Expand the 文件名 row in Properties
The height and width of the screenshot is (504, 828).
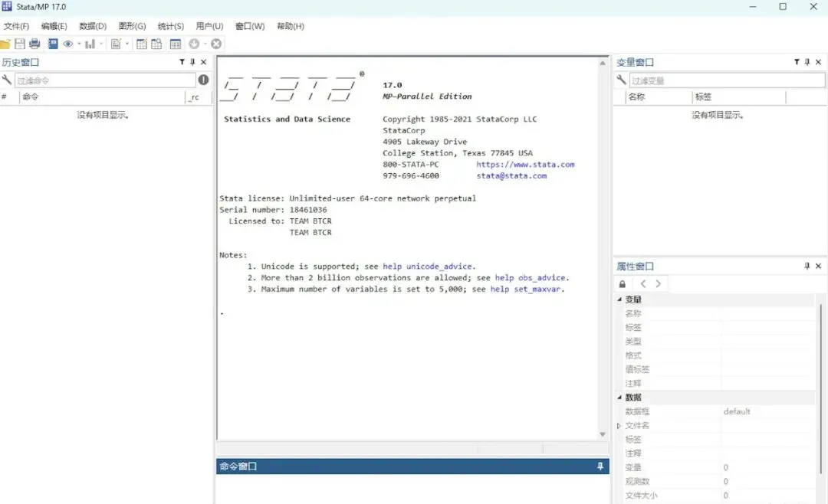tap(619, 425)
